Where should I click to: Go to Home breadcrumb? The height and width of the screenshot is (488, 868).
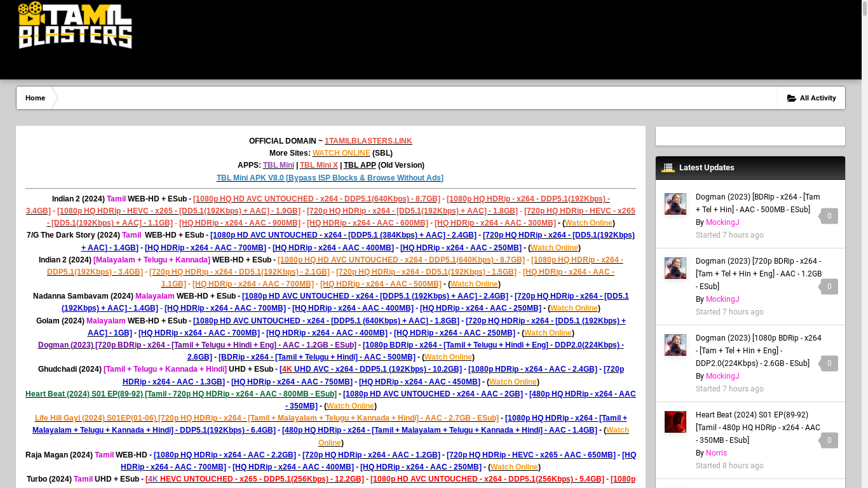pos(35,98)
